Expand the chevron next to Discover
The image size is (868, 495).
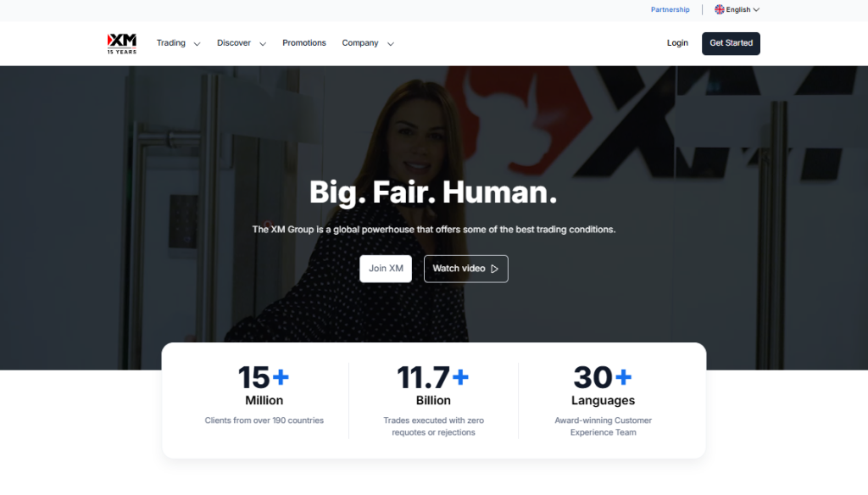pos(262,44)
